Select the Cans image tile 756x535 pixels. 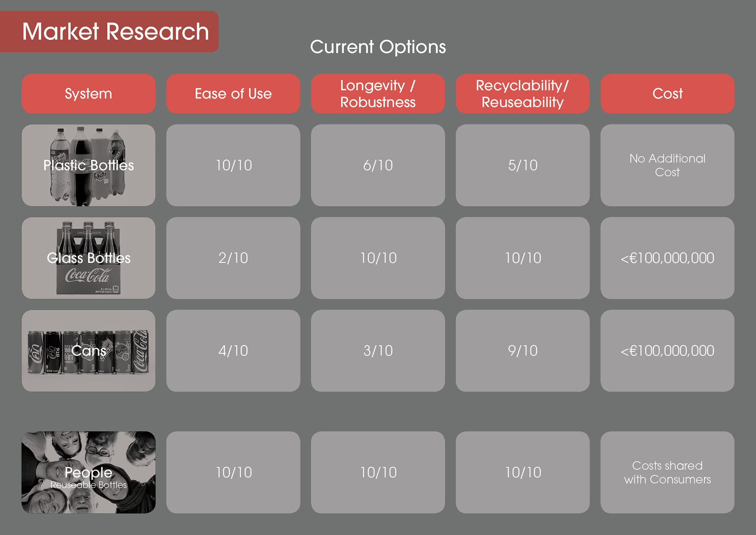pyautogui.click(x=89, y=351)
